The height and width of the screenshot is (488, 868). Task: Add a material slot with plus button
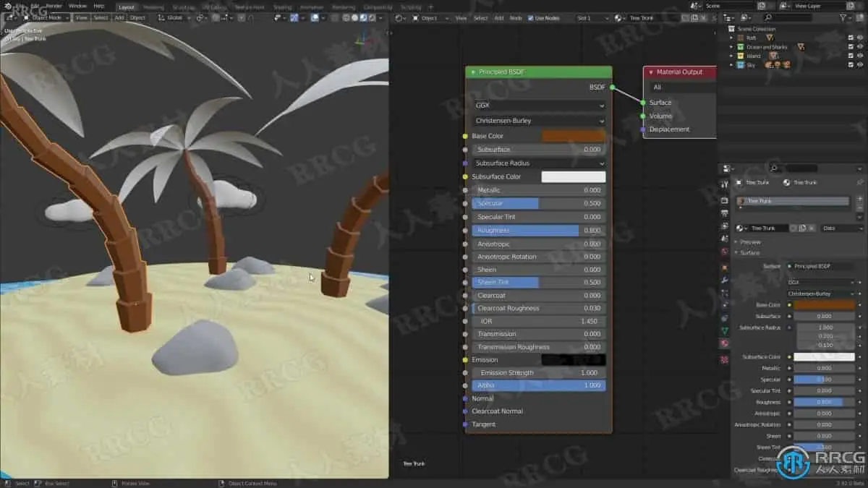tap(859, 198)
